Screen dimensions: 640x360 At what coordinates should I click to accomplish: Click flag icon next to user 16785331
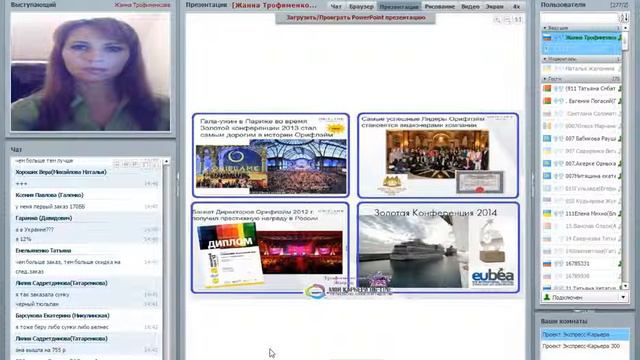[x=547, y=264]
